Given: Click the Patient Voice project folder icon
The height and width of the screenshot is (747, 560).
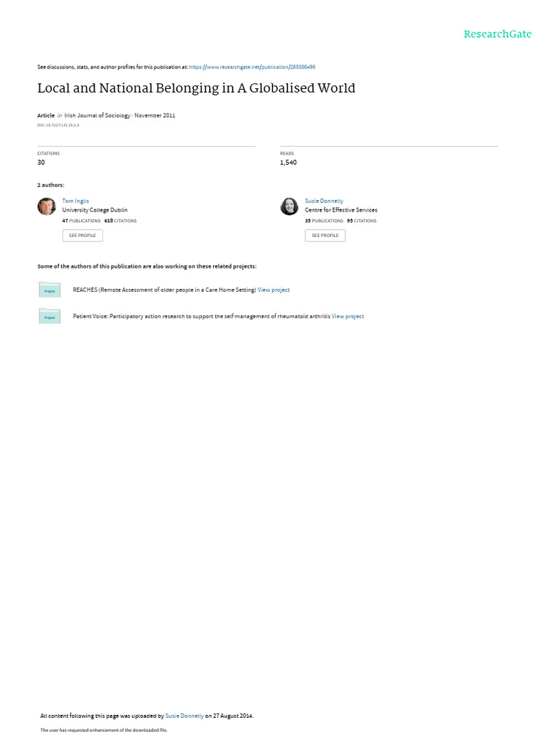Looking at the screenshot, I should (50, 316).
